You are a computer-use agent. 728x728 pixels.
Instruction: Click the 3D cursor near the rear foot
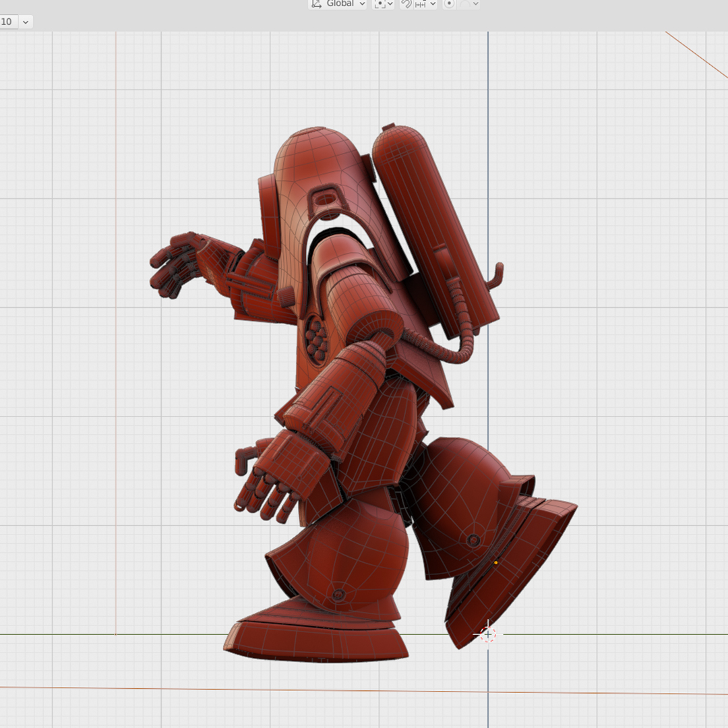coord(488,634)
